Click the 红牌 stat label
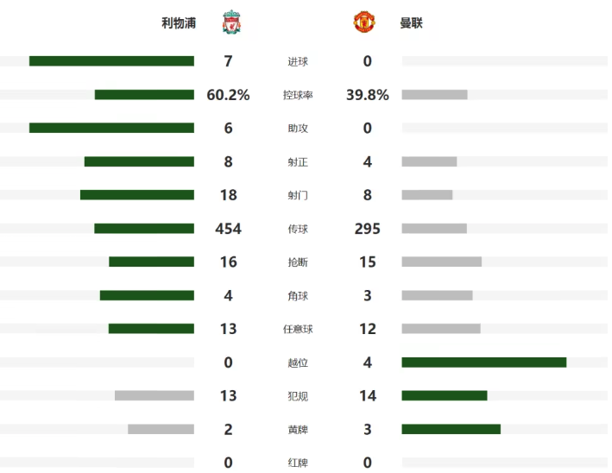 [x=298, y=463]
